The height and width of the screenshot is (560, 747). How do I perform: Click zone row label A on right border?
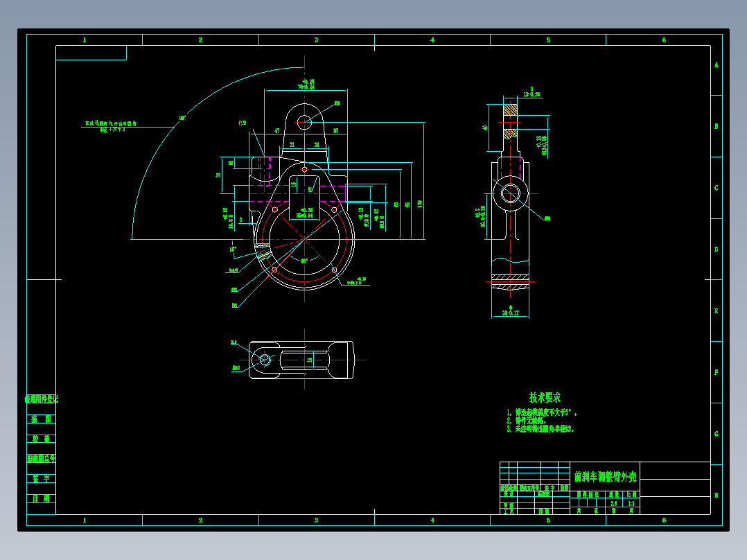pyautogui.click(x=716, y=65)
